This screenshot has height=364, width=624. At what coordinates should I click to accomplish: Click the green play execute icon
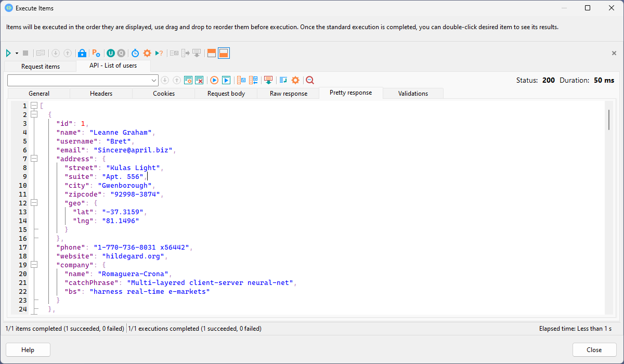click(x=9, y=53)
